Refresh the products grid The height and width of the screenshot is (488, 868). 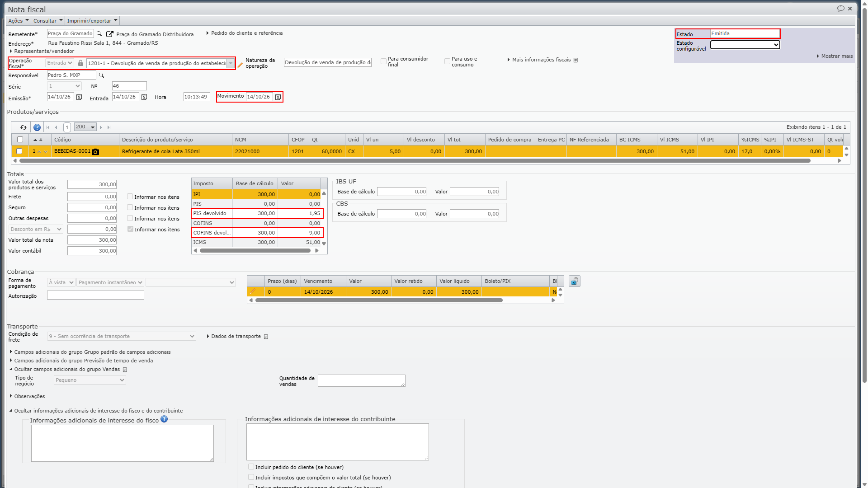[24, 127]
